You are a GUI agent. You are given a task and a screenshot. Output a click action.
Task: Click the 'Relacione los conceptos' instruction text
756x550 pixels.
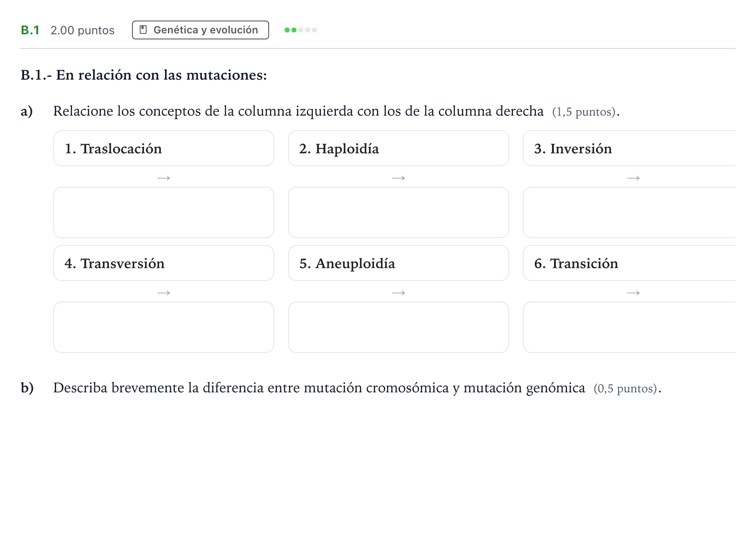pos(298,111)
